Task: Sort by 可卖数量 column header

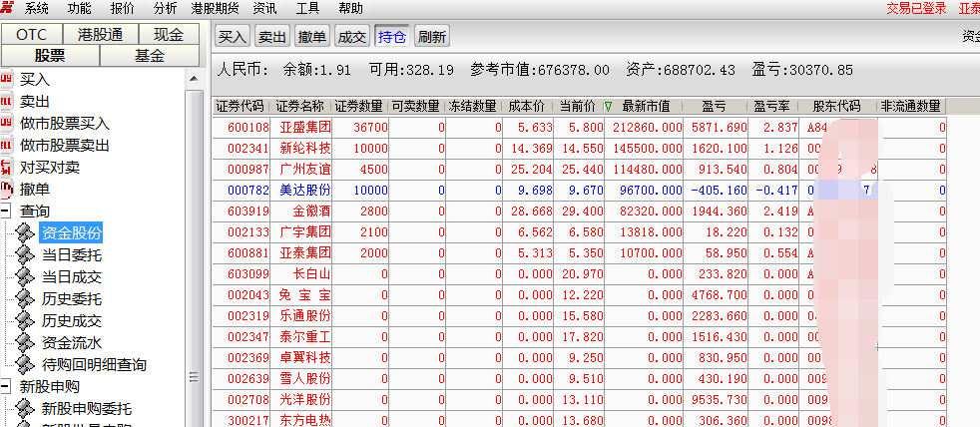Action: tap(415, 107)
